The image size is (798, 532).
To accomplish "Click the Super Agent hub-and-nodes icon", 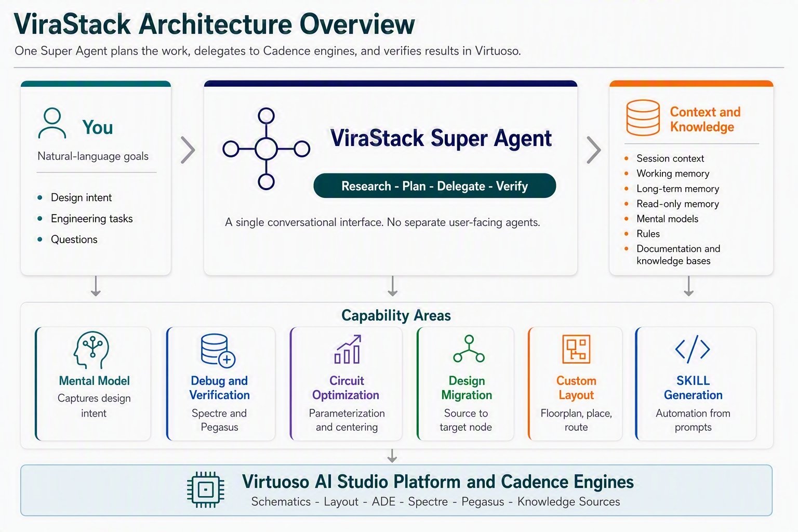I will [266, 149].
